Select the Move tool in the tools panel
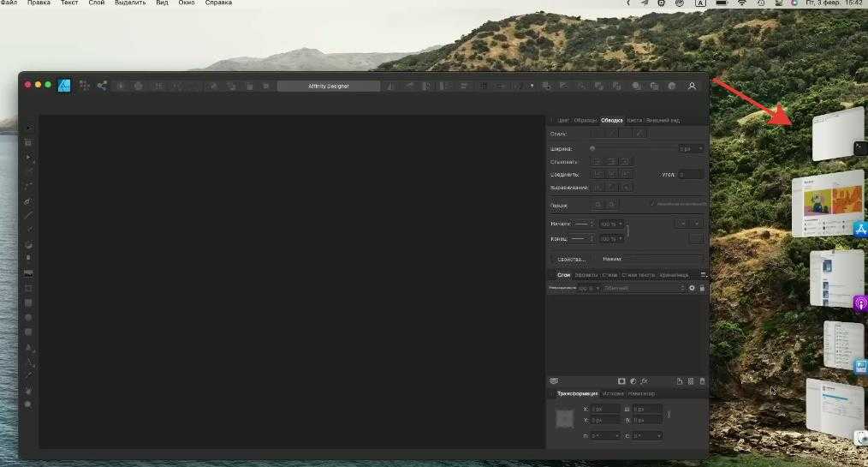 pos(28,128)
